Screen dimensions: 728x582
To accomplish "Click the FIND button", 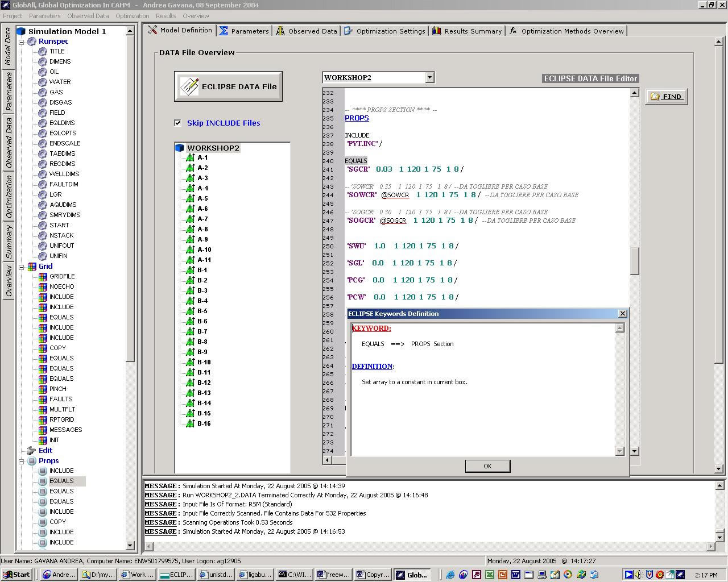I will click(666, 97).
